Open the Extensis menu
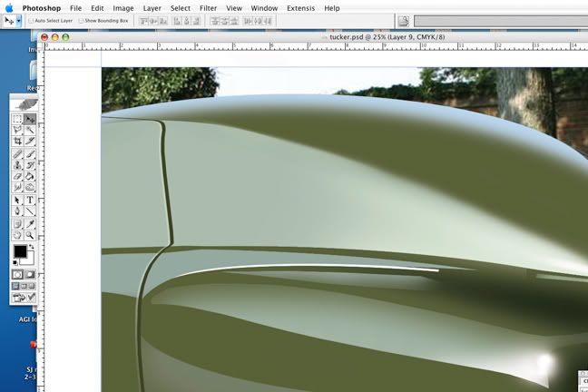Image resolution: width=588 pixels, height=392 pixels. point(300,7)
